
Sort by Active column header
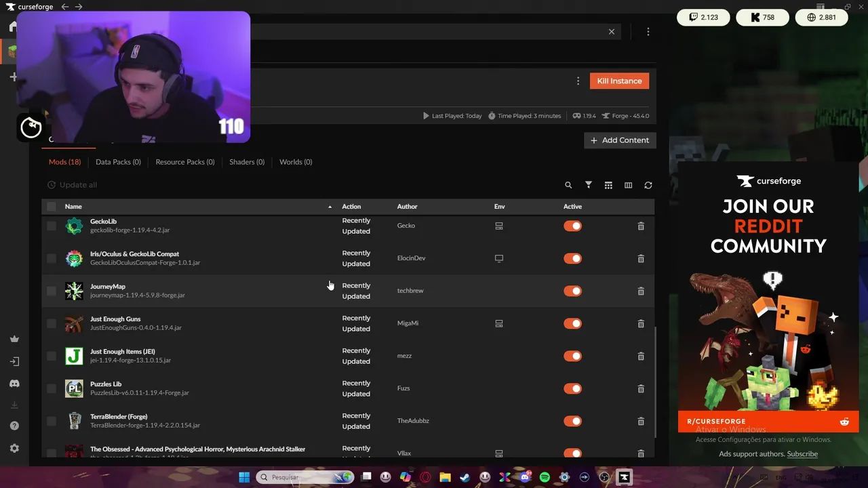pos(572,207)
